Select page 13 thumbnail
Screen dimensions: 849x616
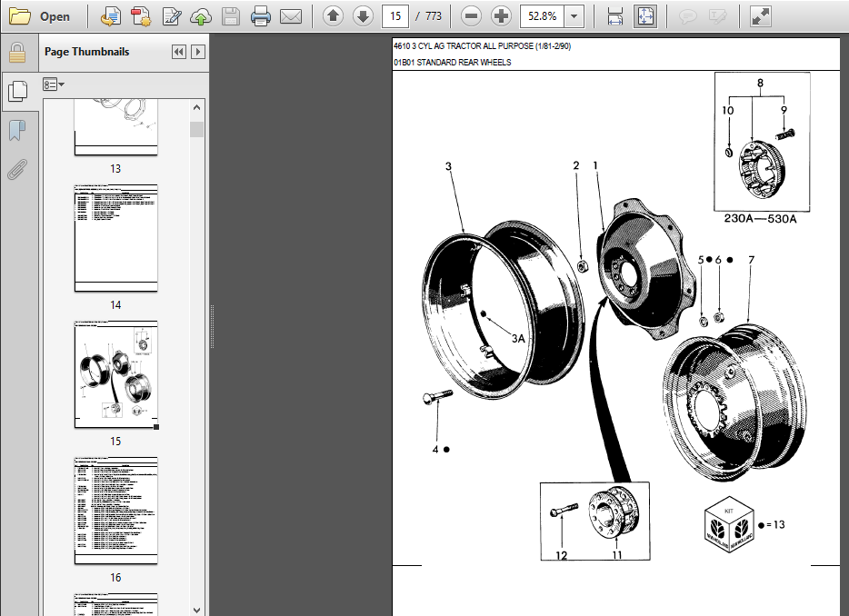(115, 127)
